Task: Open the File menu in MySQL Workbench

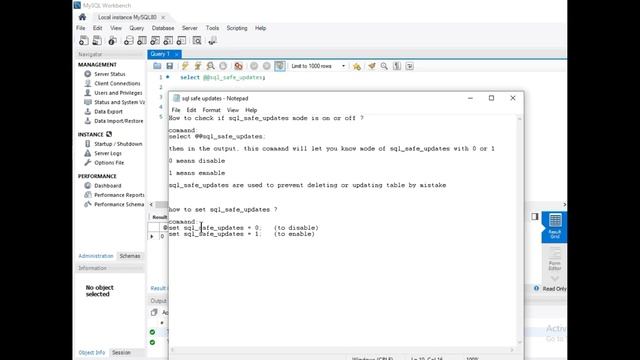Action: click(x=81, y=28)
